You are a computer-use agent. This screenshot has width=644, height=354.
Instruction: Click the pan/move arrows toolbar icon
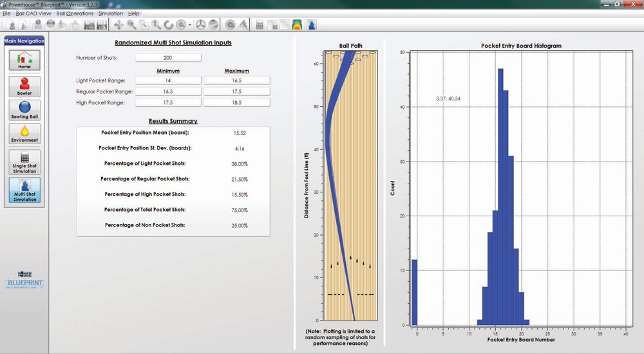[118, 25]
